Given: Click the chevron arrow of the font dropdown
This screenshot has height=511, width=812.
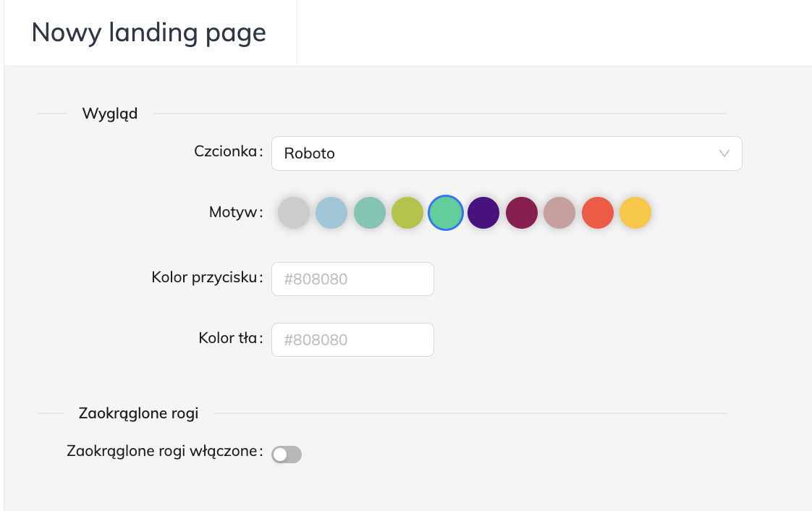Looking at the screenshot, I should click(x=724, y=153).
